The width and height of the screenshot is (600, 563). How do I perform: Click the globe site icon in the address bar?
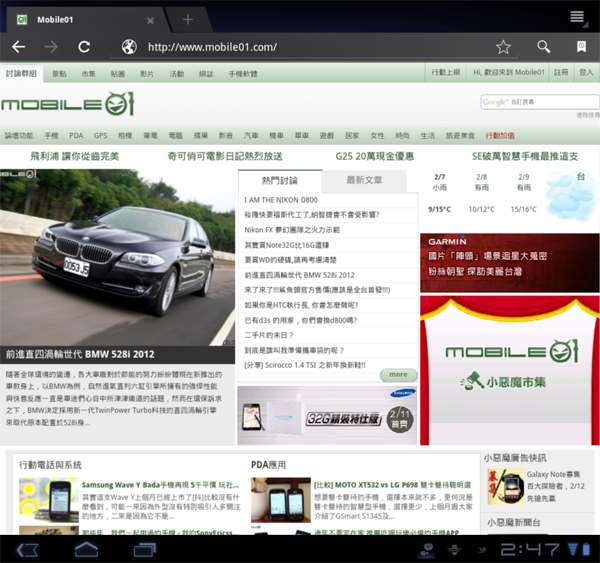click(129, 47)
